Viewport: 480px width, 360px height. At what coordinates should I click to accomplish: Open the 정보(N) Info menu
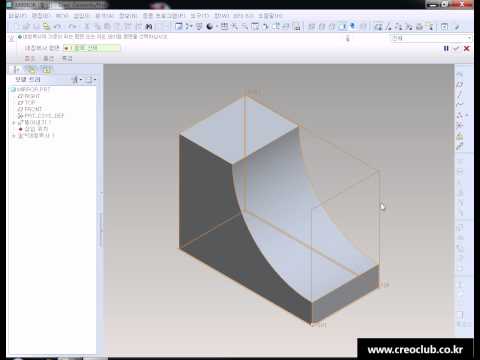pos(128,16)
